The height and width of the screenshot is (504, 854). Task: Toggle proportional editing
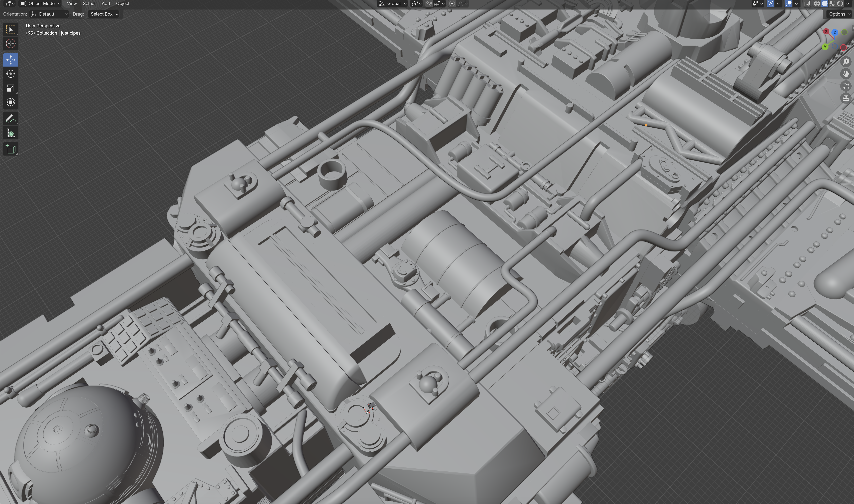[x=452, y=3]
